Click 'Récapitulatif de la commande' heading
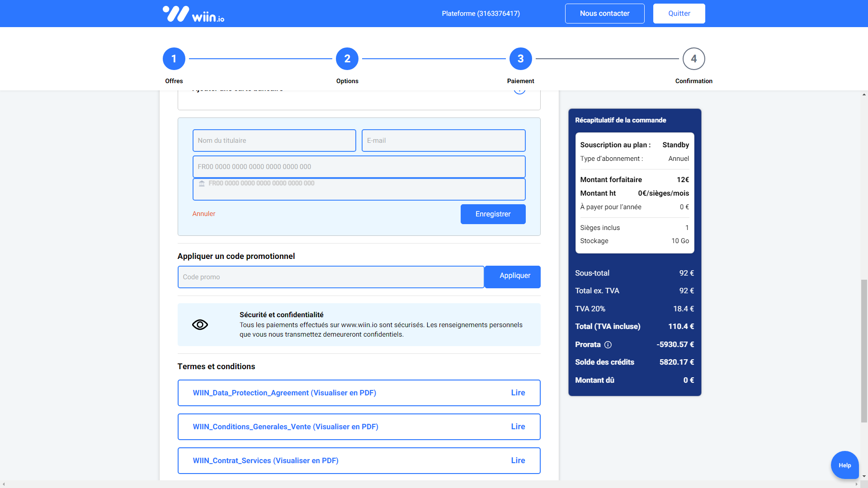The height and width of the screenshot is (488, 868). click(621, 120)
